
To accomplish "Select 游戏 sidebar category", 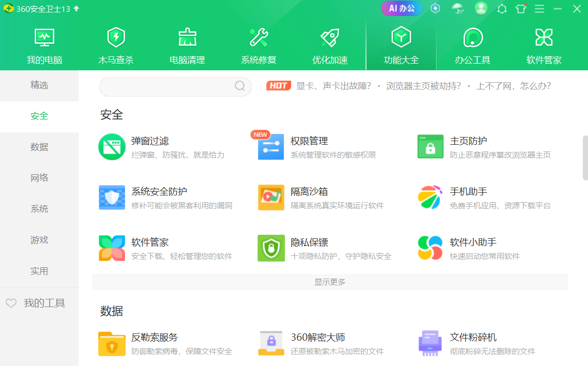I will click(x=39, y=240).
